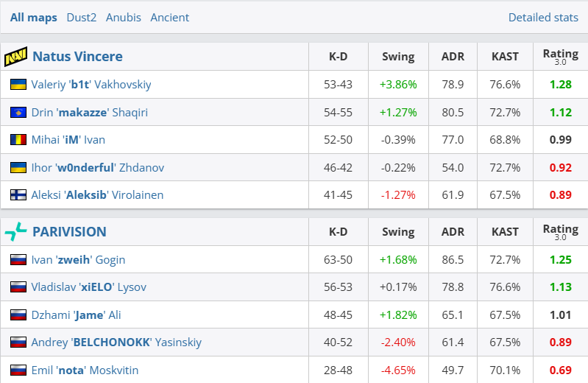Open Valeriy 'b1t' Vakhovskiy player profile
The height and width of the screenshot is (383, 588).
(91, 85)
